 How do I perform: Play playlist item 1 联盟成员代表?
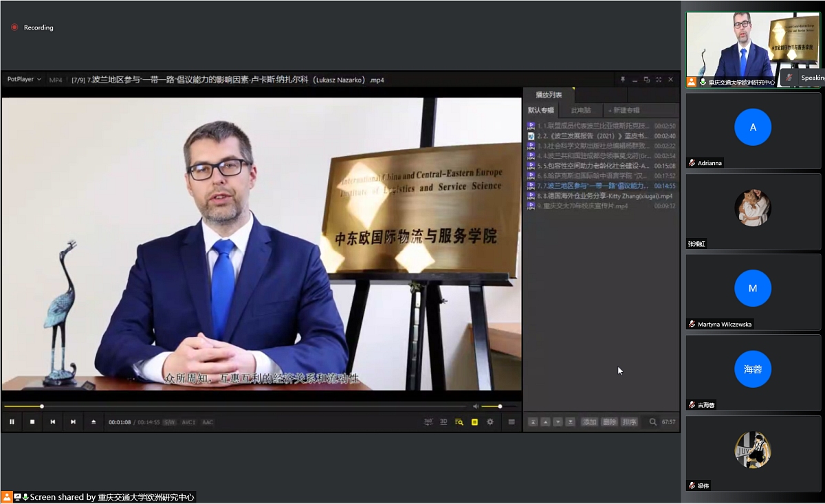[x=602, y=127]
